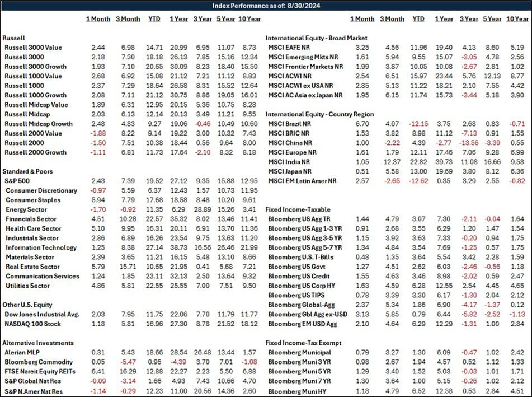Select the -12.15 value in MSCI Brazil row
The image size is (532, 397).
click(x=418, y=124)
